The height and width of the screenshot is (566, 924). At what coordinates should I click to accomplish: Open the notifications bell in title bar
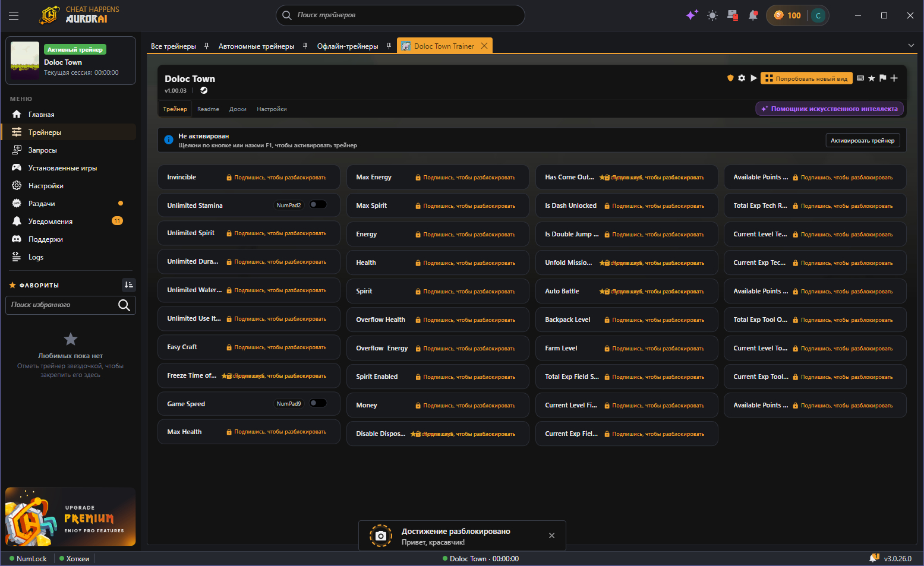click(x=753, y=15)
